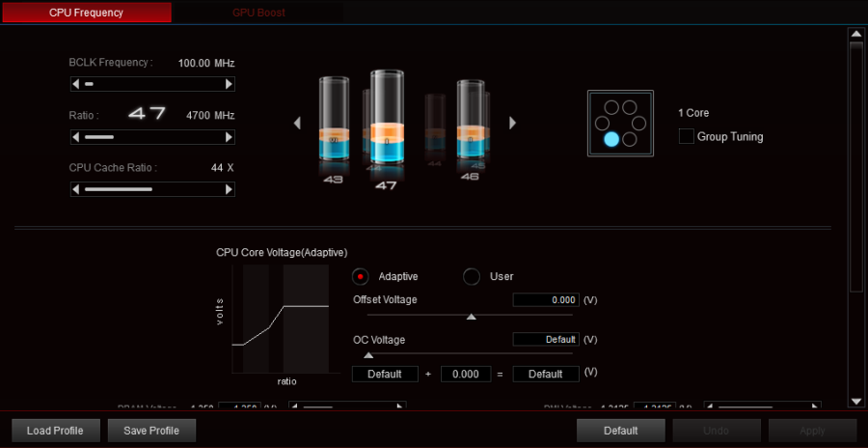
Task: Reset settings with the Default button
Action: pyautogui.click(x=620, y=431)
